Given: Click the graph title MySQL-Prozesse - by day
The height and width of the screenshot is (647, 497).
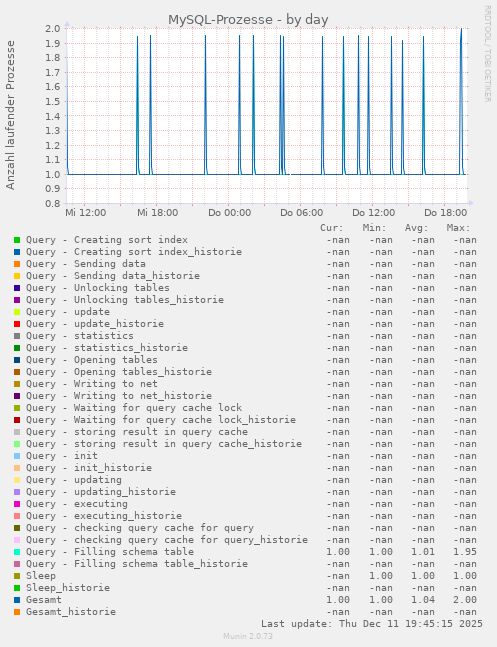Looking at the screenshot, I should click(248, 20).
